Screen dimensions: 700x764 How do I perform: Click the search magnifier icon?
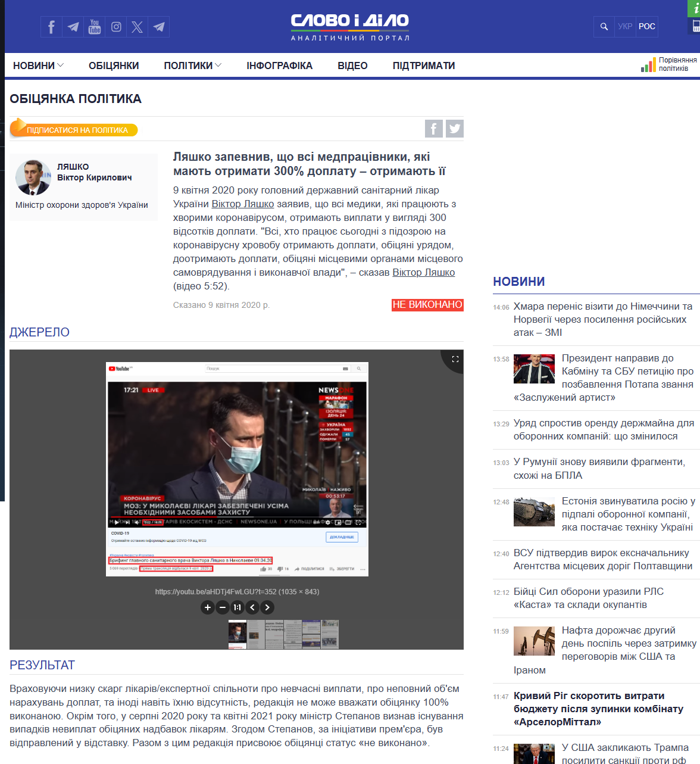[x=604, y=27]
